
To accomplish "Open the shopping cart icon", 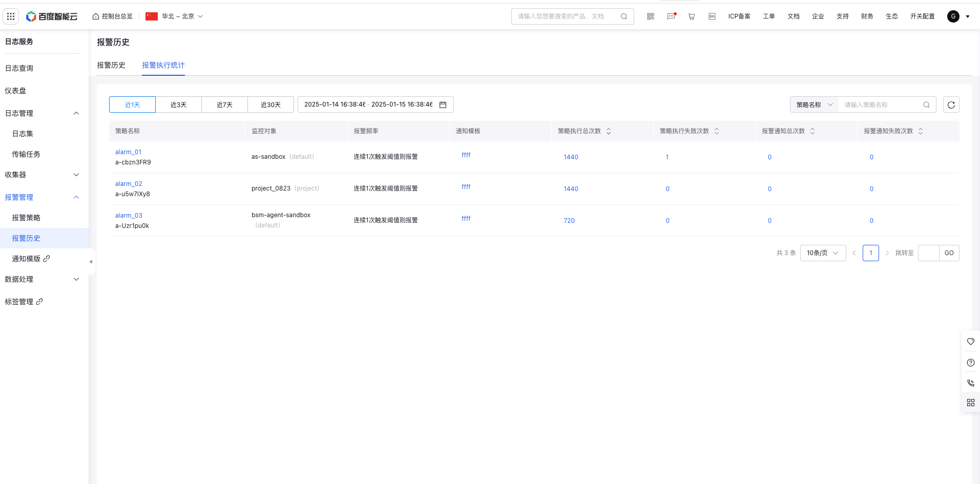I will click(692, 16).
